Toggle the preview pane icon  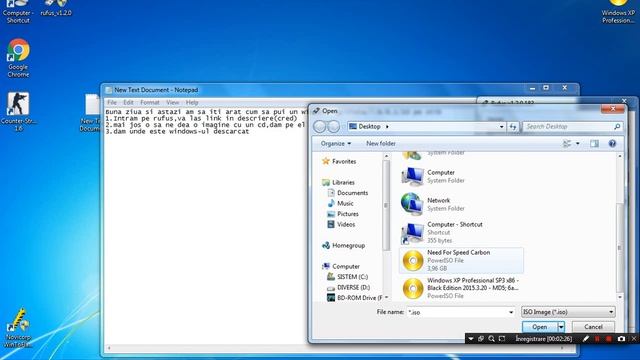click(594, 144)
